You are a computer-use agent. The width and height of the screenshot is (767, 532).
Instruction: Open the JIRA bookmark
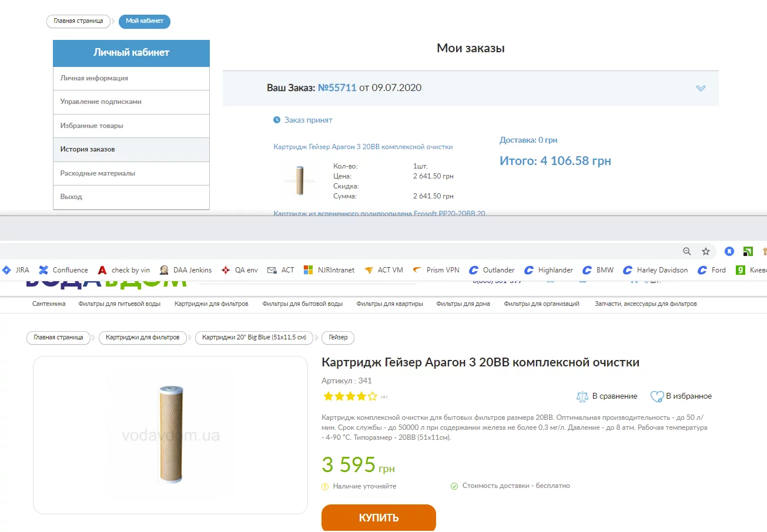click(x=15, y=270)
